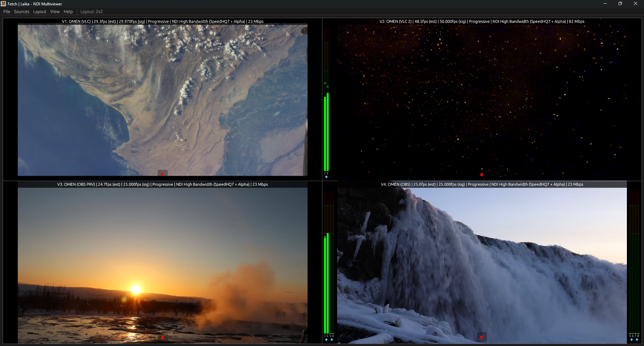Click the channel 1-2 meter labels beside V2
The width and height of the screenshot is (644, 346).
[326, 173]
